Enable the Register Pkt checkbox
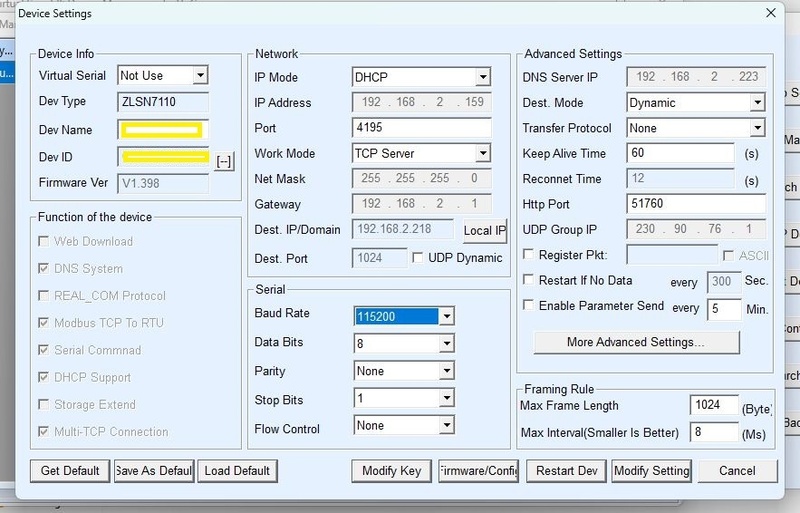 tap(529, 254)
